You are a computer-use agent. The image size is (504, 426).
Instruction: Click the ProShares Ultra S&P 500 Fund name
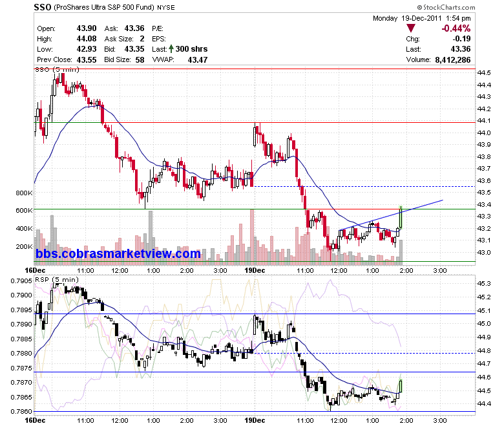(104, 7)
